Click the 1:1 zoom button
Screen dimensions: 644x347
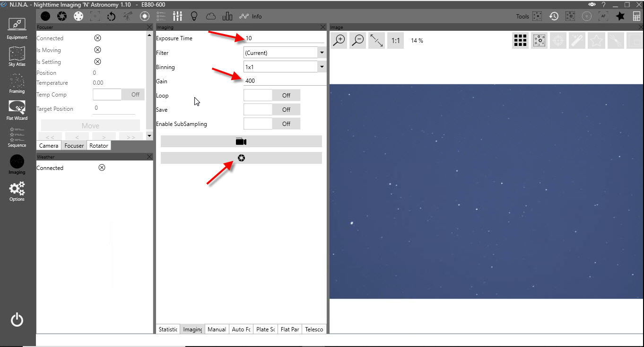tap(396, 40)
